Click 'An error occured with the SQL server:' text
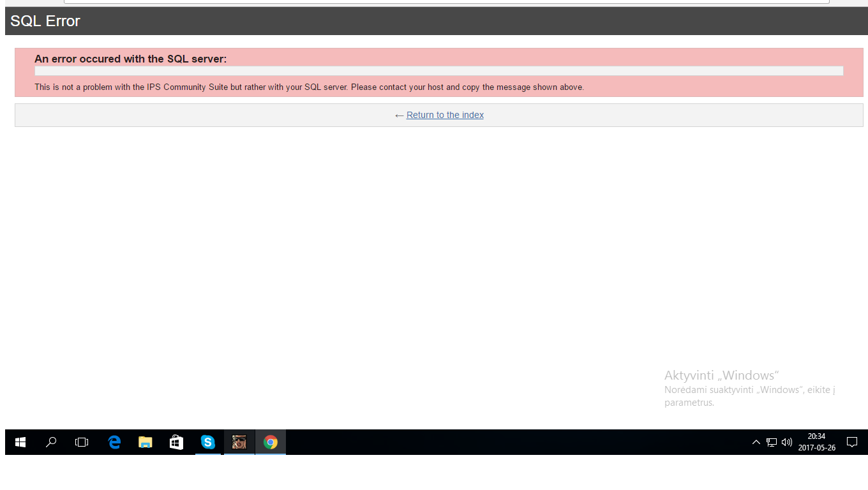 130,59
